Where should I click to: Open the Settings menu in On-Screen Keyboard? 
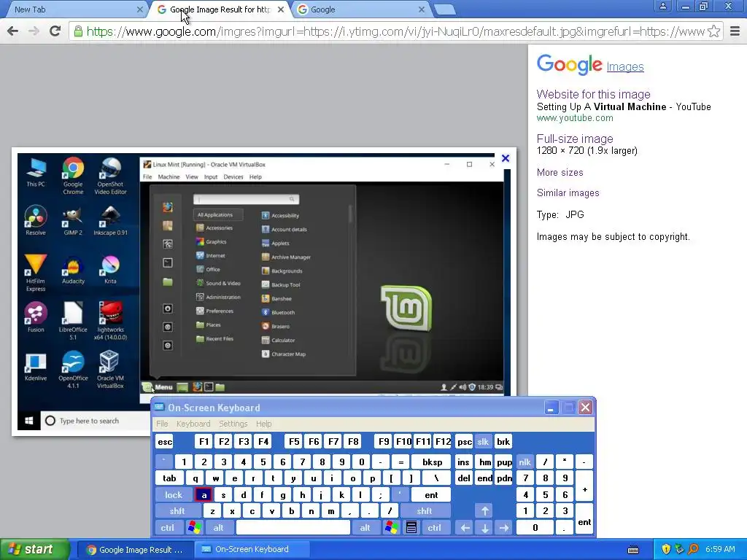pyautogui.click(x=233, y=424)
